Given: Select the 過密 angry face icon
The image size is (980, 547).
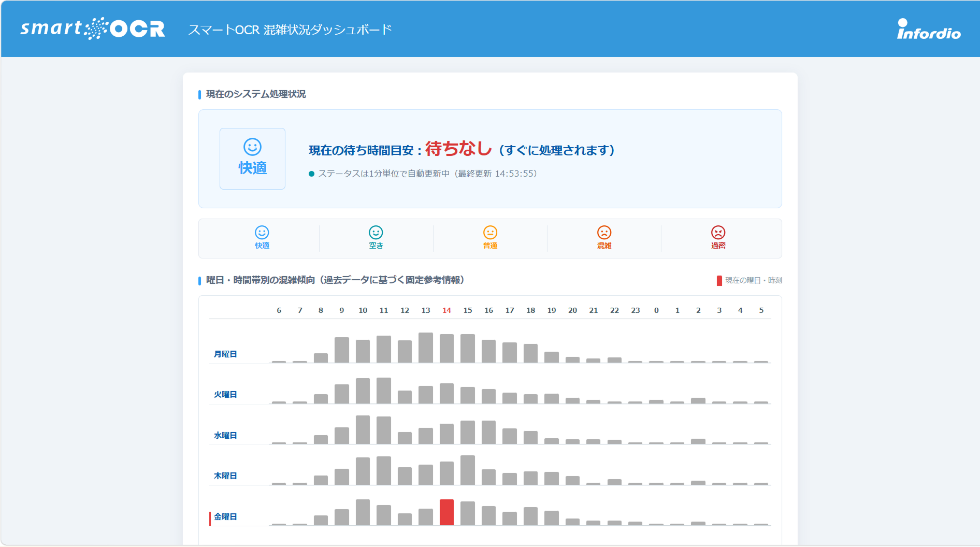Looking at the screenshot, I should (718, 232).
